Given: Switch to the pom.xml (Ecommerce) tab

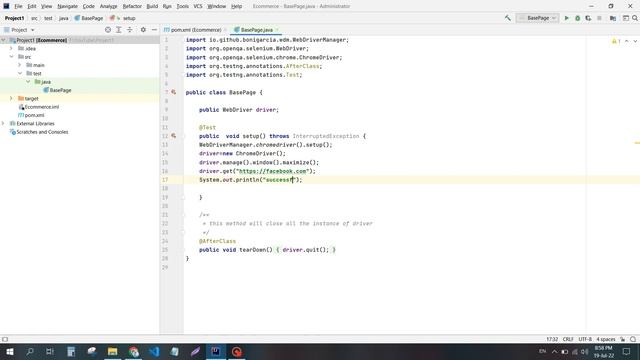Looking at the screenshot, I should [x=195, y=30].
